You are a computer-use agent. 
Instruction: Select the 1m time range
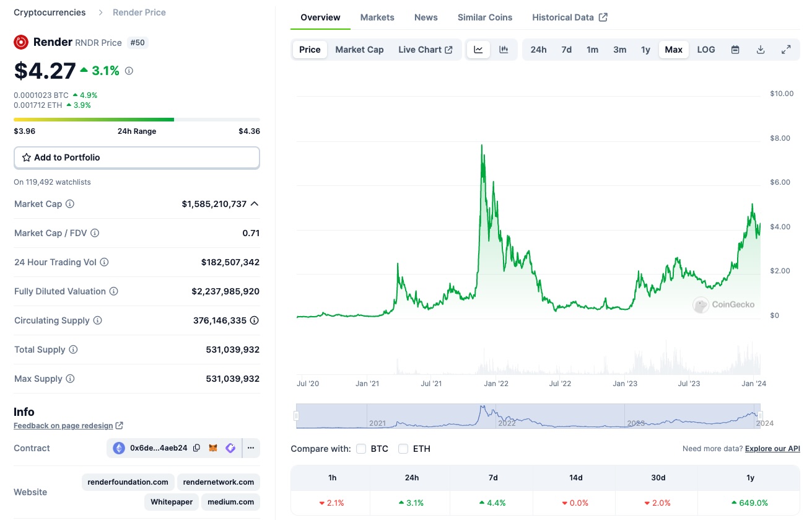(593, 50)
